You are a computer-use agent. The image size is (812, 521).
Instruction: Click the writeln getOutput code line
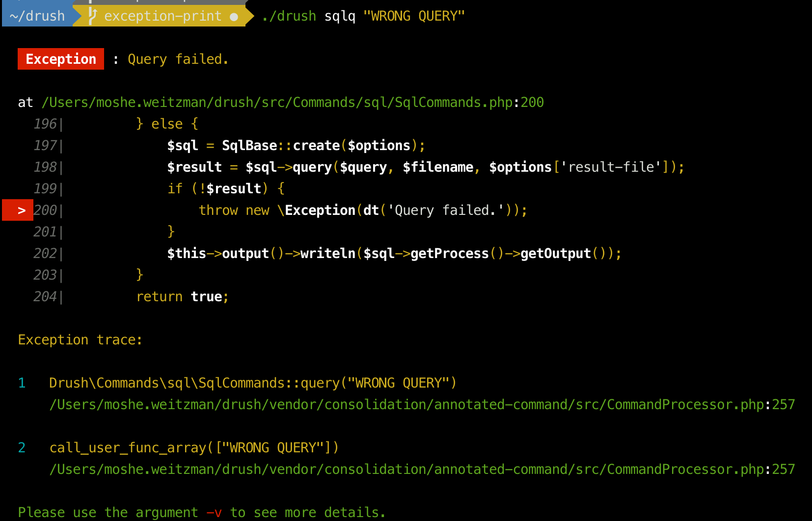[x=394, y=253]
